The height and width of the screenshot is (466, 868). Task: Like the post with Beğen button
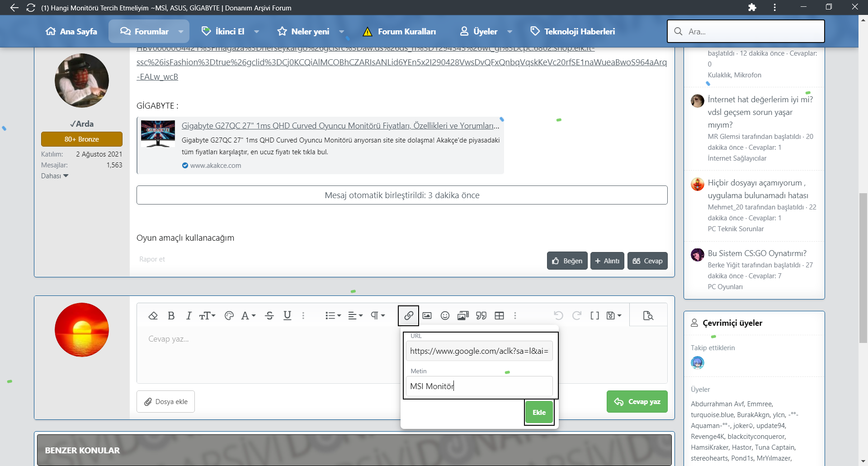(567, 261)
